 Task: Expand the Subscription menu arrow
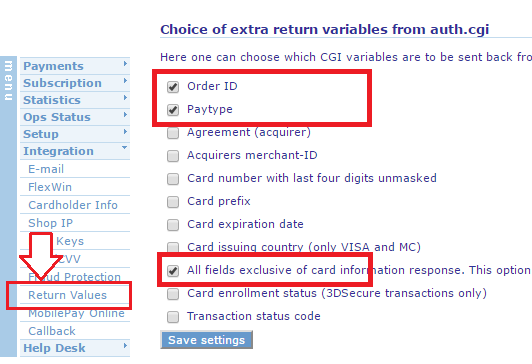click(x=125, y=81)
